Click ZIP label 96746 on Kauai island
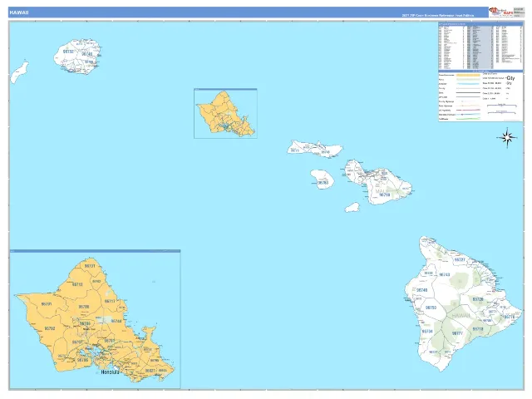Screen dimensions: 532x399 pos(86,54)
